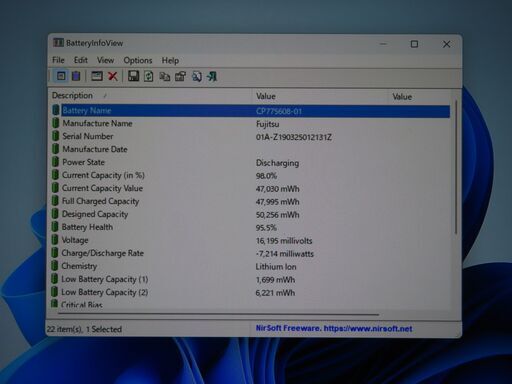Click battery icon beside Power State
Viewport: 512px width, 384px height.
pos(55,162)
